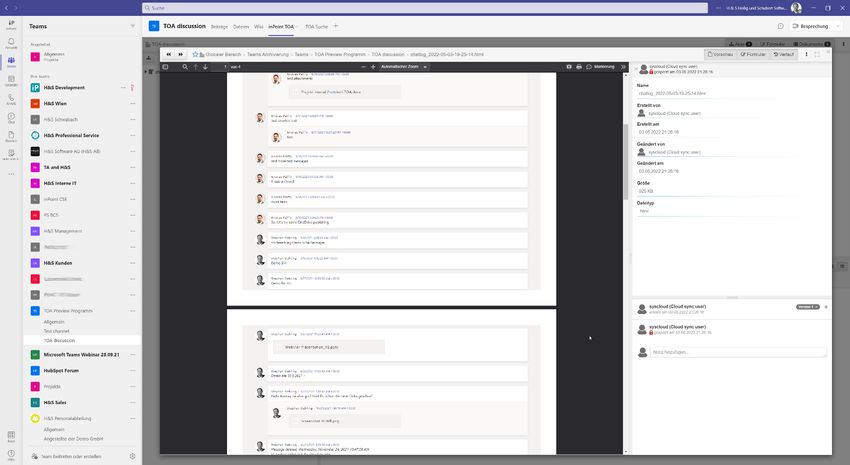Open conversation icon next to Besprechung
The height and width of the screenshot is (465, 850).
(x=781, y=26)
